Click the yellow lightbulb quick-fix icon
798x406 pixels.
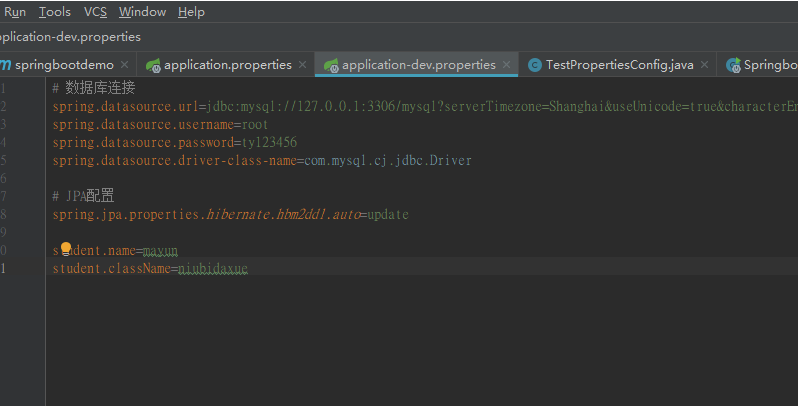pos(66,248)
